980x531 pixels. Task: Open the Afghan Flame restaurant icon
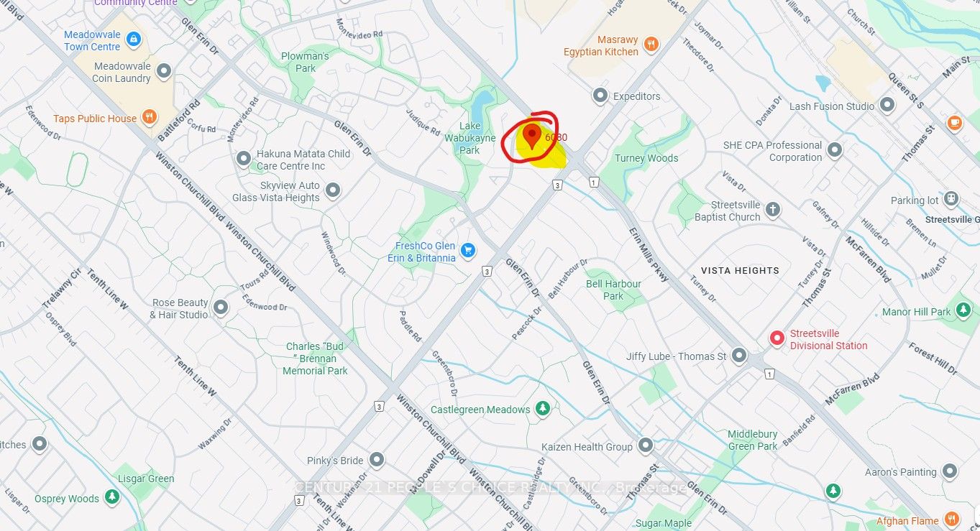[951, 520]
